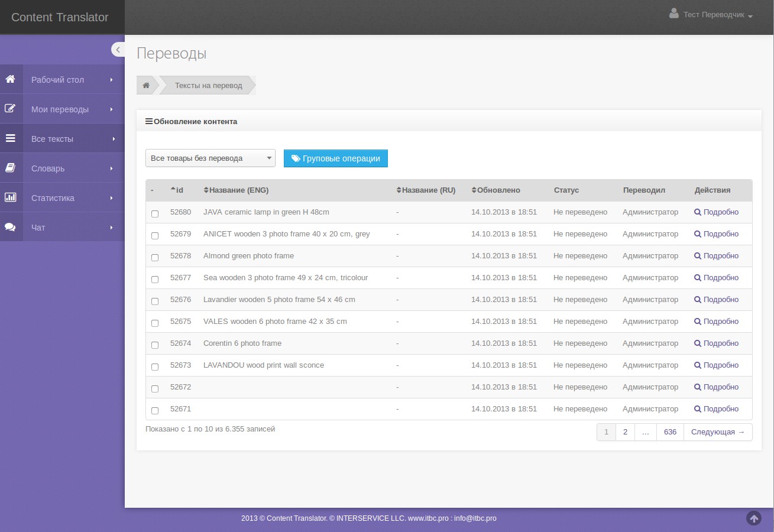Click the magnifier icon in row 52679

pos(698,234)
